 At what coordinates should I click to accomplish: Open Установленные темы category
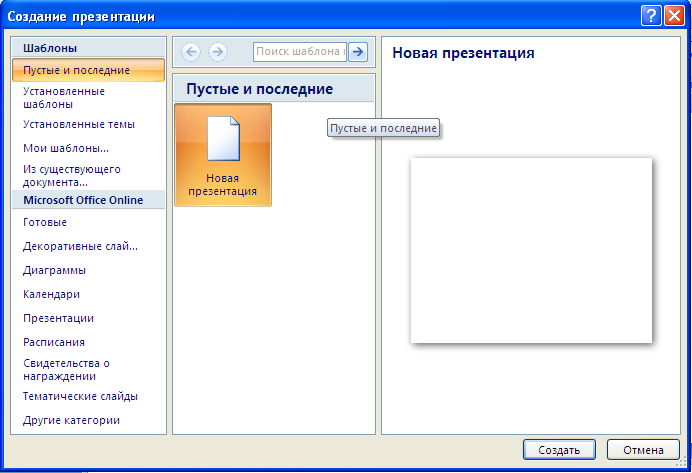79,124
